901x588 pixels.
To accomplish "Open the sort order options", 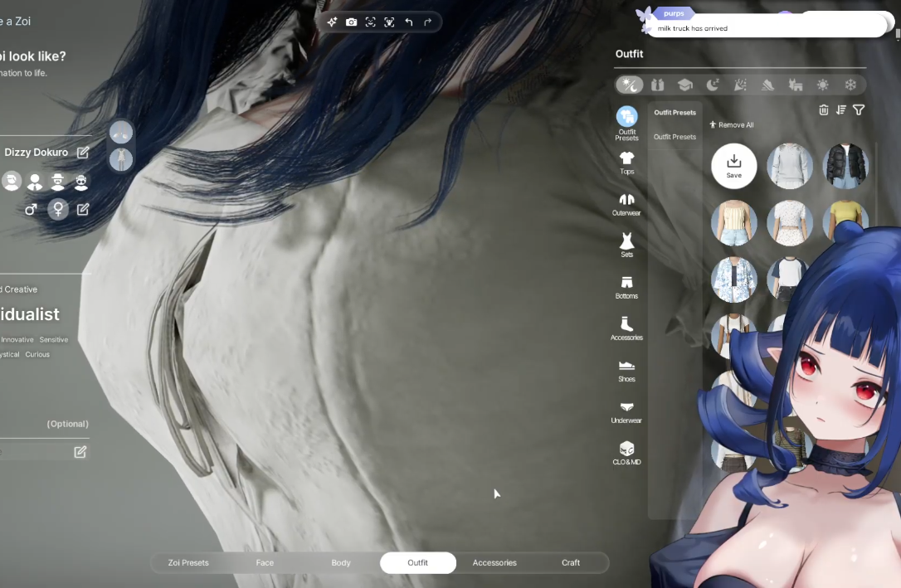I will (841, 109).
